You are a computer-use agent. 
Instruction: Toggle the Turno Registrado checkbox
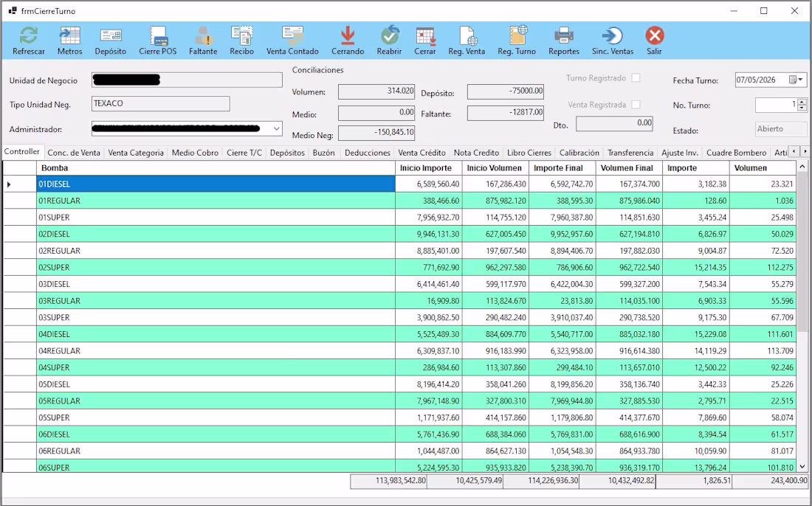(x=636, y=78)
